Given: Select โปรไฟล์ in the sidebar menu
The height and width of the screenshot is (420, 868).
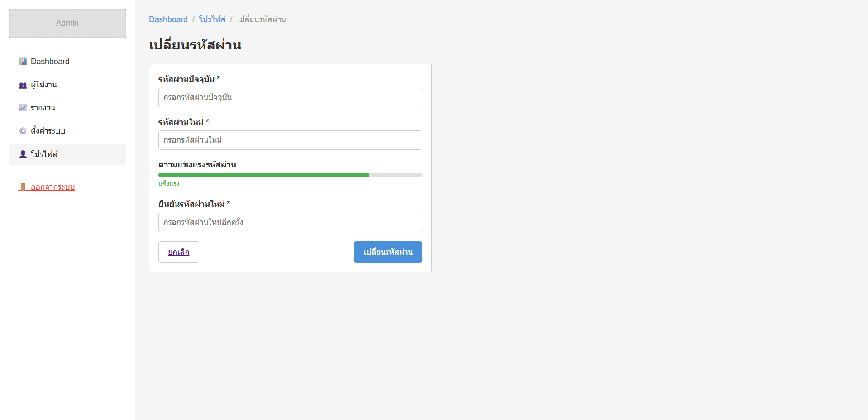Looking at the screenshot, I should click(x=44, y=154).
